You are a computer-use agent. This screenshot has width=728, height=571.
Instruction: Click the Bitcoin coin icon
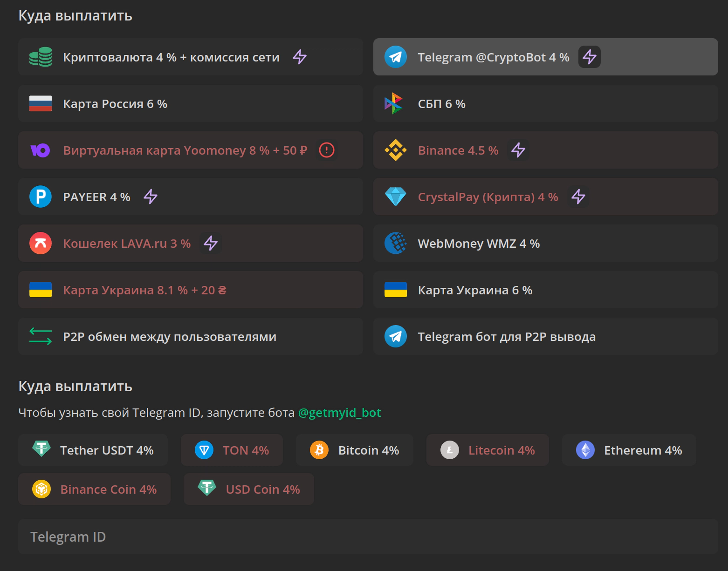pyautogui.click(x=319, y=450)
